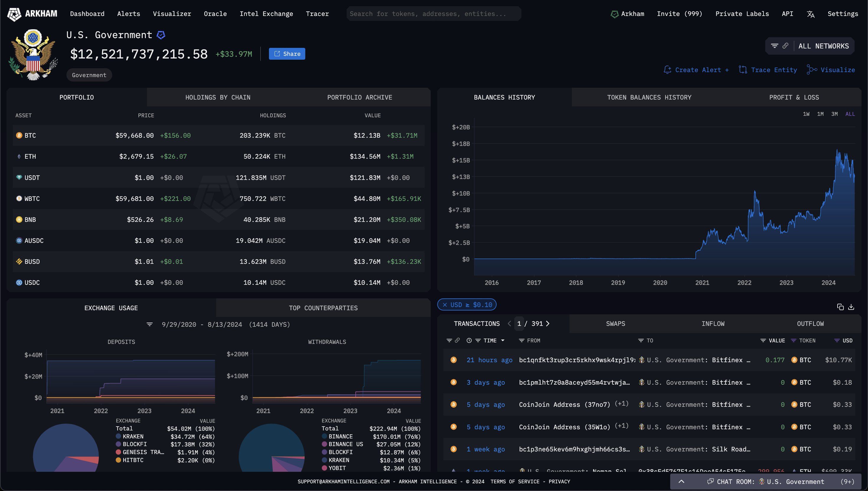Open Profit & Loss tab

point(794,97)
